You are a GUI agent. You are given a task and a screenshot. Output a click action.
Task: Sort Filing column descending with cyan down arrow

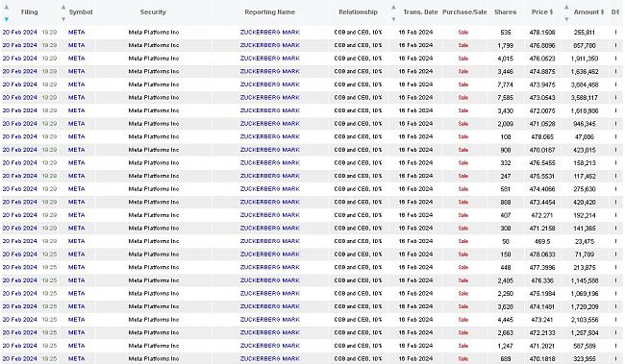(6, 19)
